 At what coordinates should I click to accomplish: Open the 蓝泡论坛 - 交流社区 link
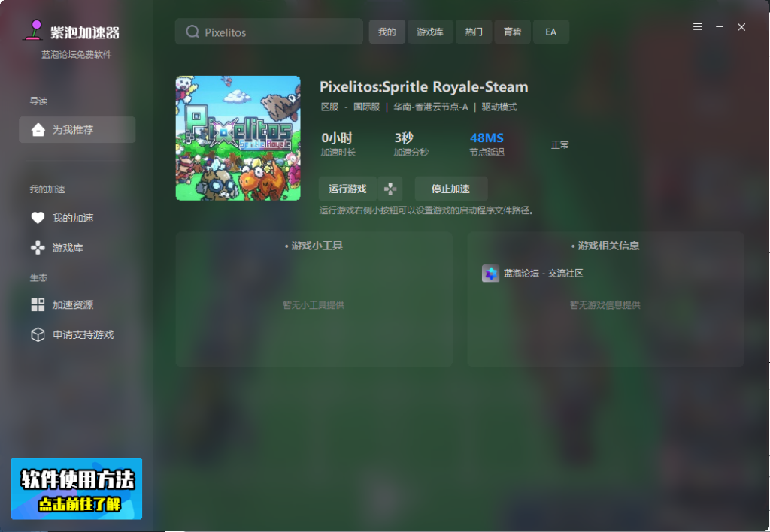click(543, 274)
